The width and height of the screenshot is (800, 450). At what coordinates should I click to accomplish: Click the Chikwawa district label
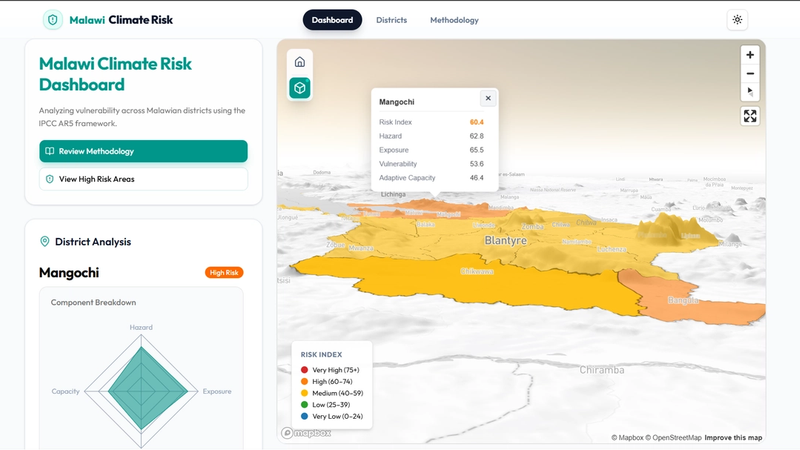477,271
